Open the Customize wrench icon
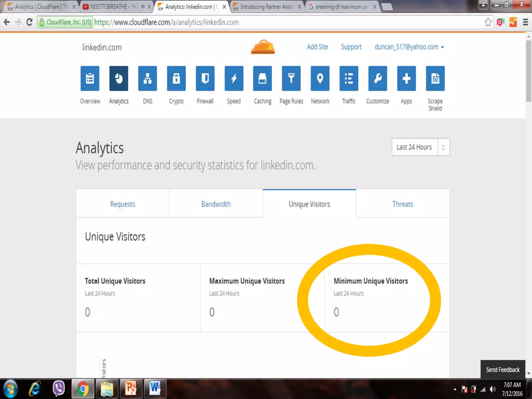532x399 pixels. [377, 78]
